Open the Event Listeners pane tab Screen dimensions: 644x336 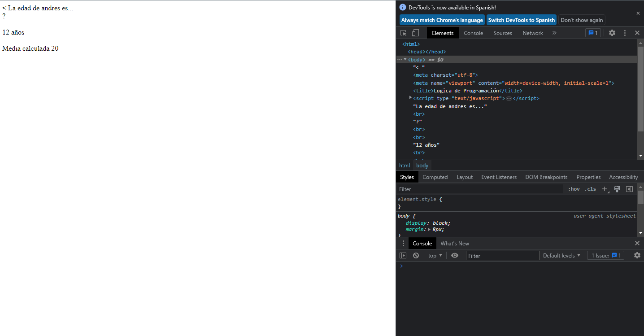[x=499, y=177]
